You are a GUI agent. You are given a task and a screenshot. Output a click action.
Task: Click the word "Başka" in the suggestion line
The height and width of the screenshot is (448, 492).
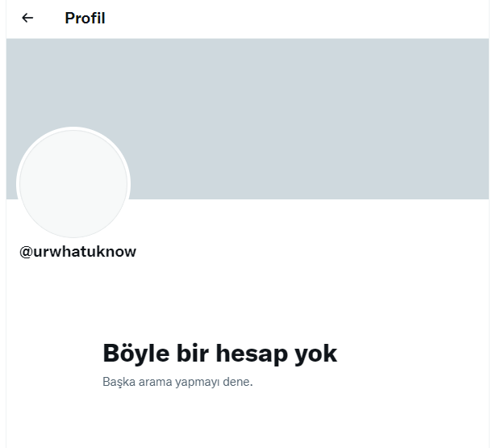(119, 383)
